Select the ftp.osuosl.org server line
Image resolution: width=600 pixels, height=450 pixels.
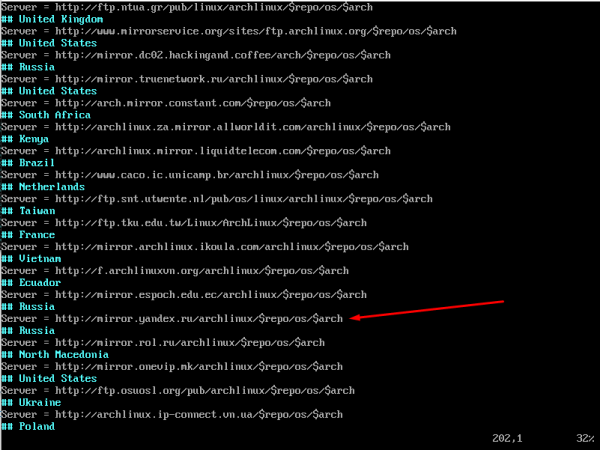(x=178, y=391)
